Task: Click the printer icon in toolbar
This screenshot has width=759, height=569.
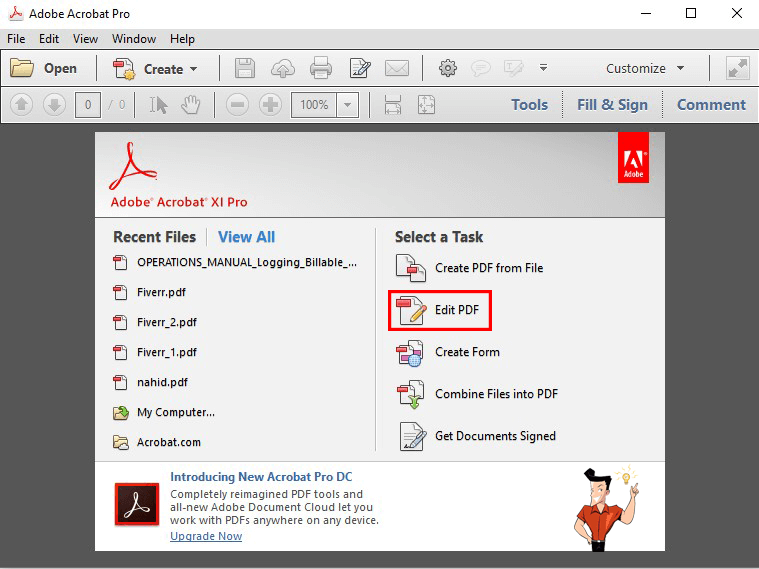Action: (x=321, y=69)
